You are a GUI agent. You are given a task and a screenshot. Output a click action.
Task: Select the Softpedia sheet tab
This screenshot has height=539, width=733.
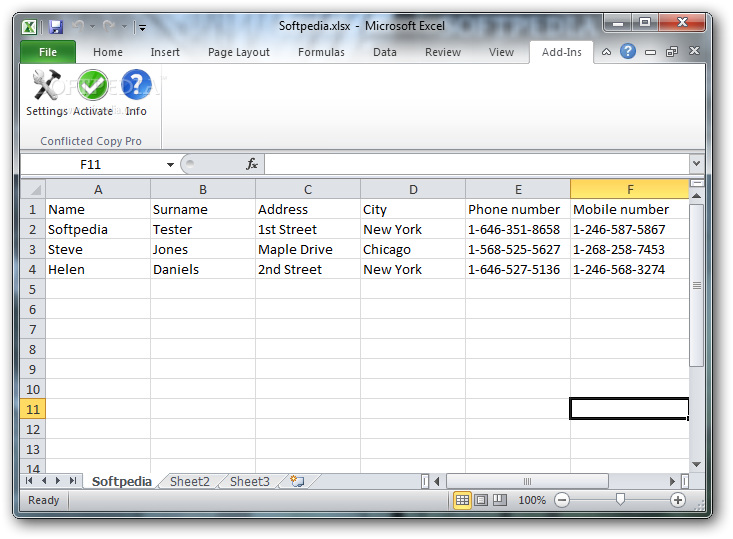(122, 482)
